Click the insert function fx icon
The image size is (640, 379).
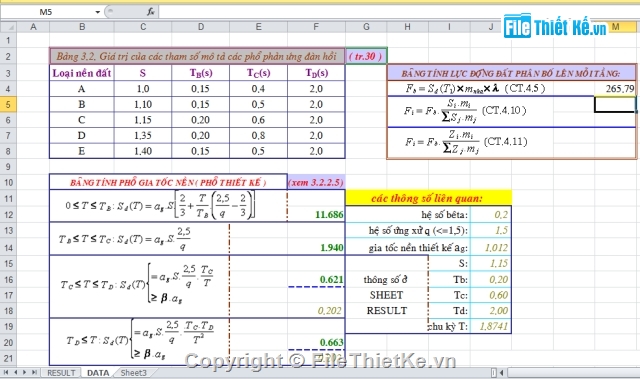tap(151, 12)
